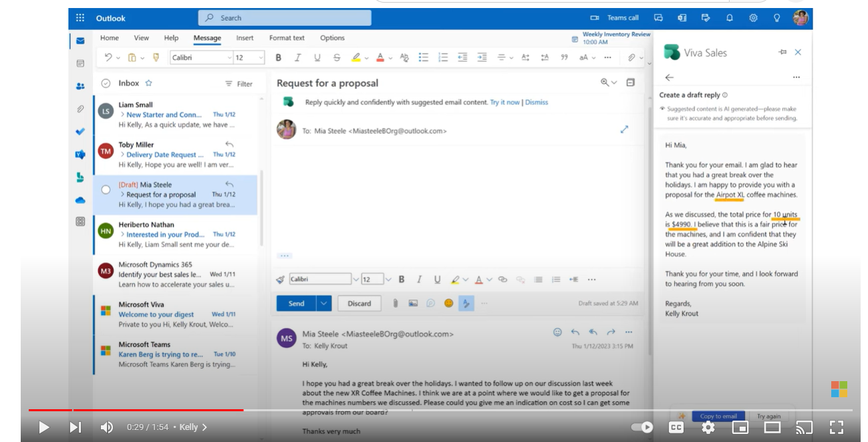Open the Calibri font dropdown in ribbon
This screenshot has width=868, height=442.
coord(201,58)
